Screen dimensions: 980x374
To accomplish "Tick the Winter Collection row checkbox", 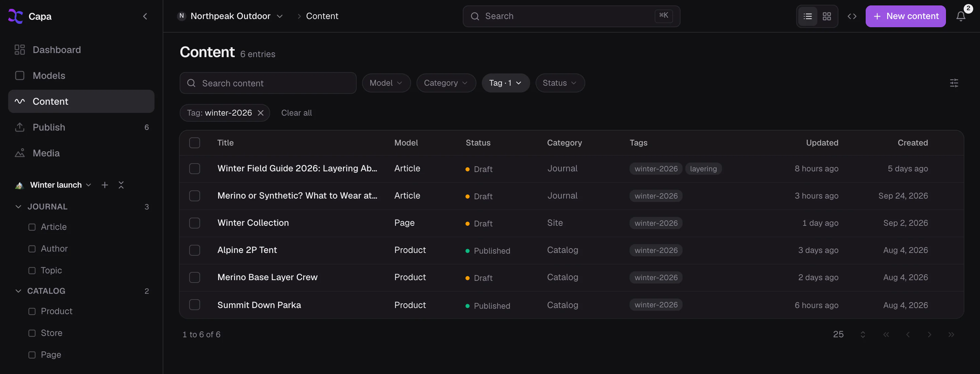I will (x=194, y=223).
